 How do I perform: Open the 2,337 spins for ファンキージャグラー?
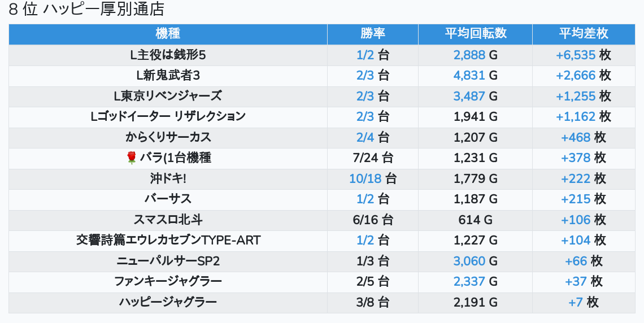[469, 281]
